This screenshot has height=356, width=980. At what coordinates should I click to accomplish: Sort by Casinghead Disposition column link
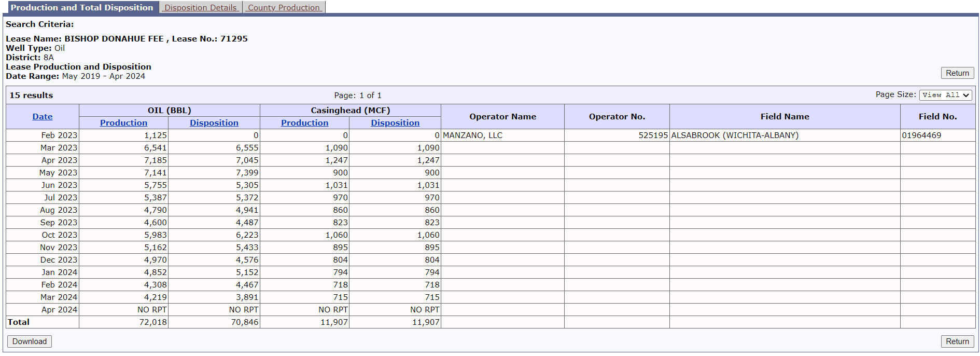pyautogui.click(x=395, y=123)
